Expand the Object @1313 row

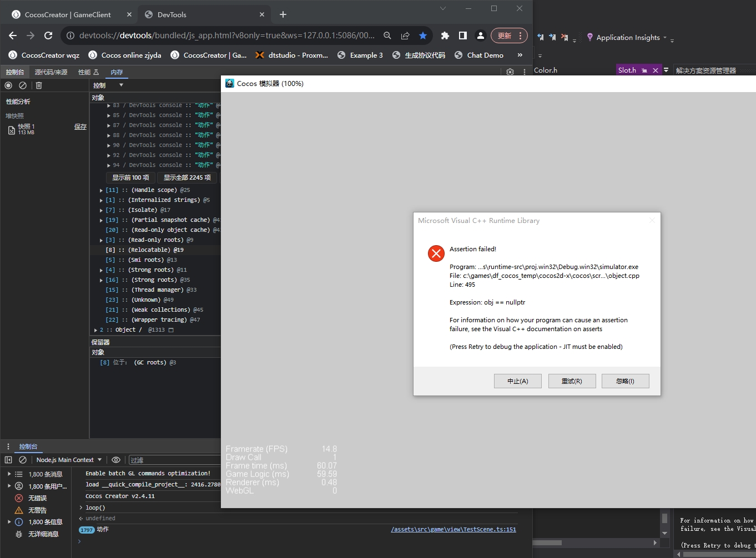coord(96,330)
